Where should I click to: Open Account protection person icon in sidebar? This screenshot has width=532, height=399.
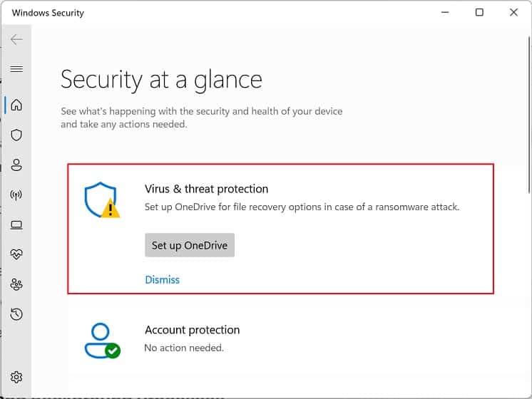pyautogui.click(x=16, y=165)
